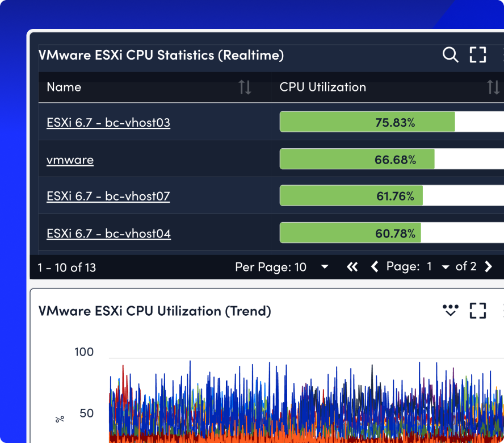Open ESXi 6.7 - bc-vhost03 link
This screenshot has height=443, width=504.
108,123
